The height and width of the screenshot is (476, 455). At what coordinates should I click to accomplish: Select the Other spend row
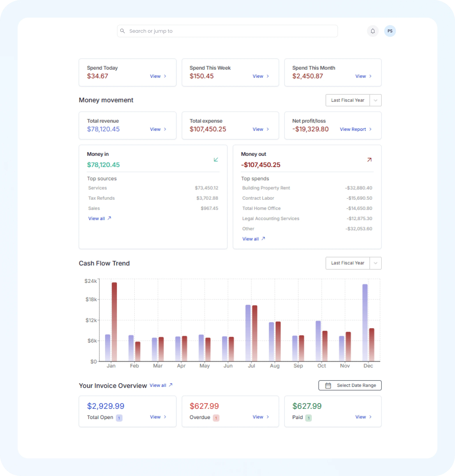(307, 229)
